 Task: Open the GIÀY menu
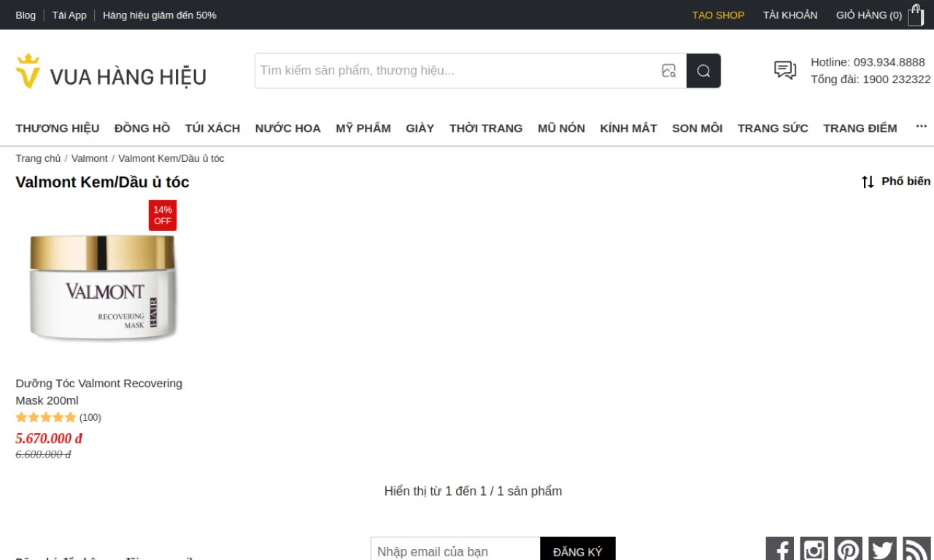click(420, 128)
